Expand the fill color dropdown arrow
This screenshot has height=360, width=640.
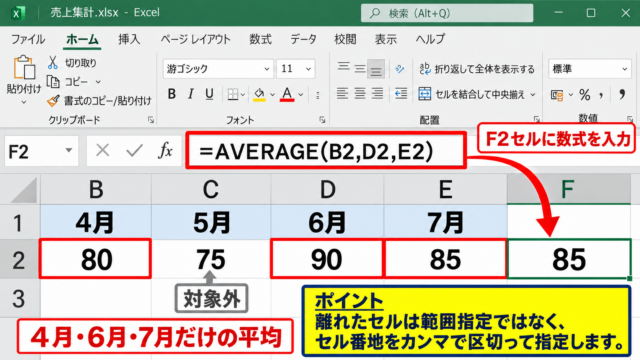click(x=272, y=95)
